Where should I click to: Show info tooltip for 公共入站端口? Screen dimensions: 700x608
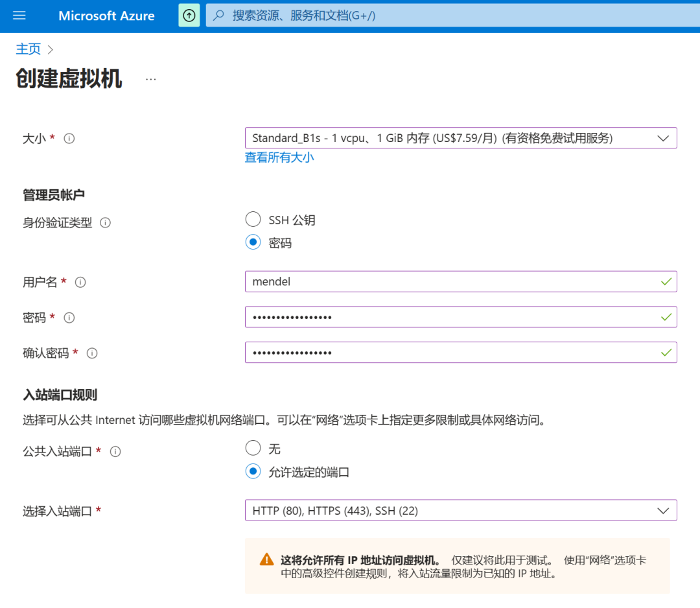[x=115, y=452]
